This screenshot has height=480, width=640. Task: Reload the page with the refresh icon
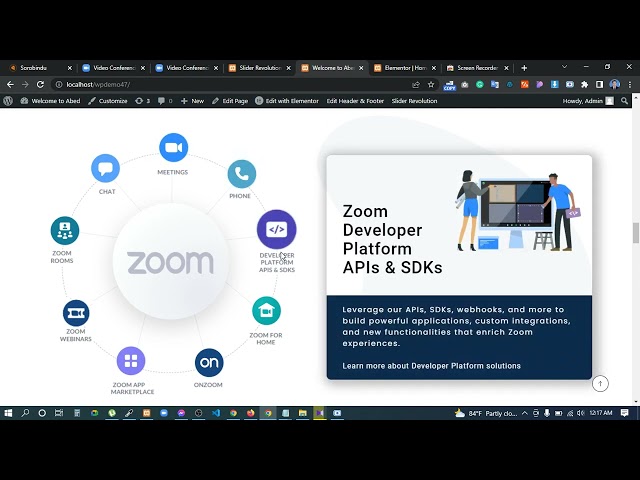[x=40, y=84]
